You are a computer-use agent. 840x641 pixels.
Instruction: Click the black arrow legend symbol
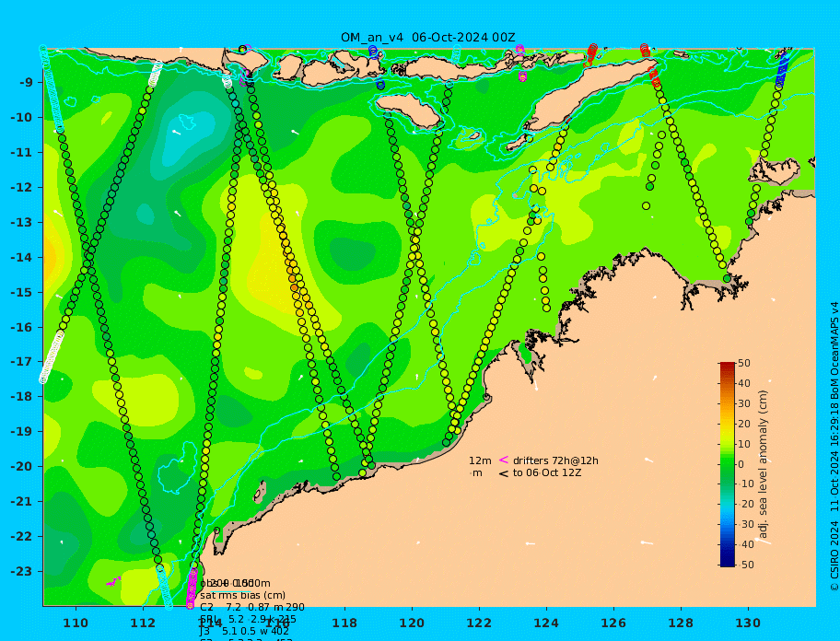(504, 473)
